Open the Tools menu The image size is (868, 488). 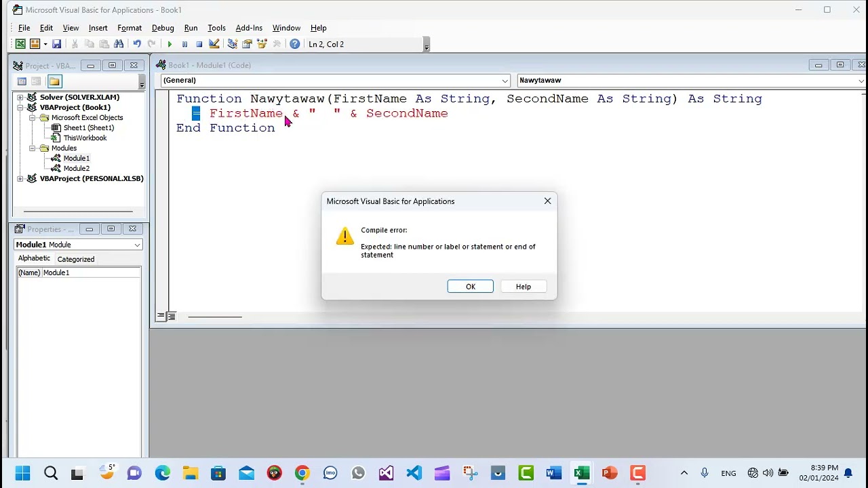pyautogui.click(x=216, y=28)
